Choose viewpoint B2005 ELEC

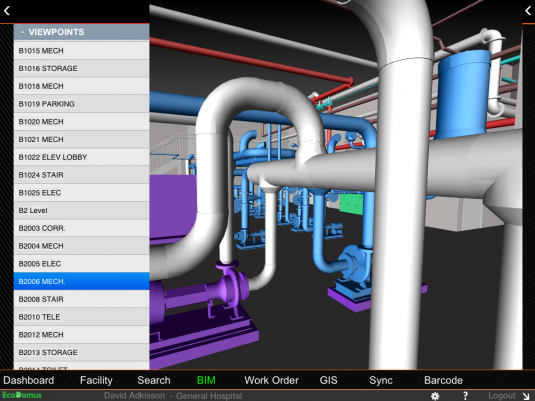pos(82,263)
